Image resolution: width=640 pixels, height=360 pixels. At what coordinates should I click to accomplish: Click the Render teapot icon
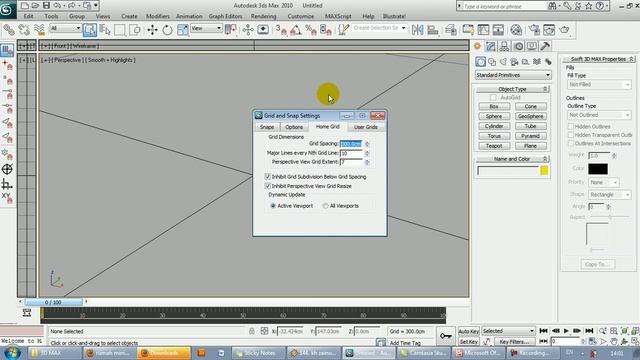[564, 30]
